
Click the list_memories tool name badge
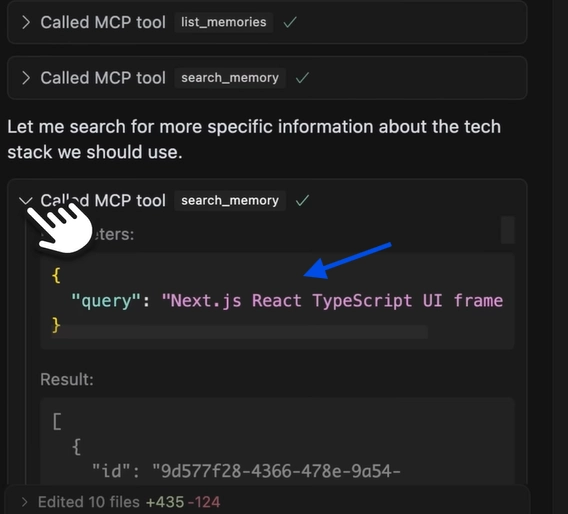click(x=224, y=22)
